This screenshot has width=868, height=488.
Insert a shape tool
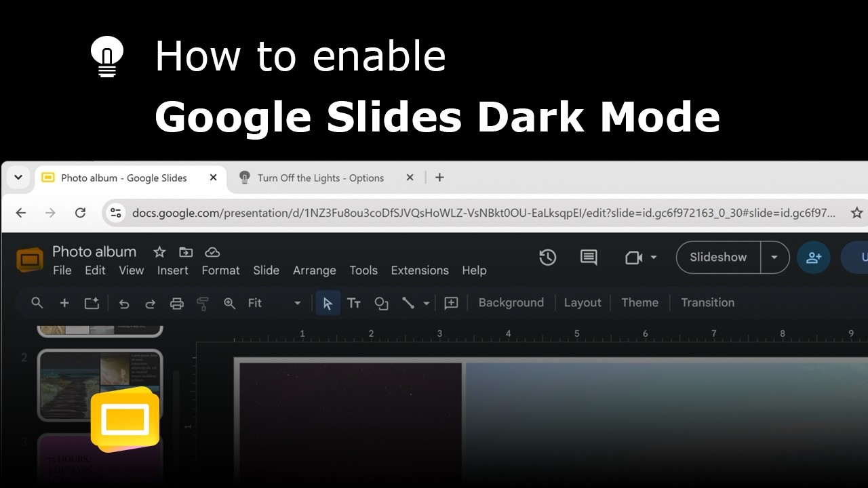coord(381,303)
